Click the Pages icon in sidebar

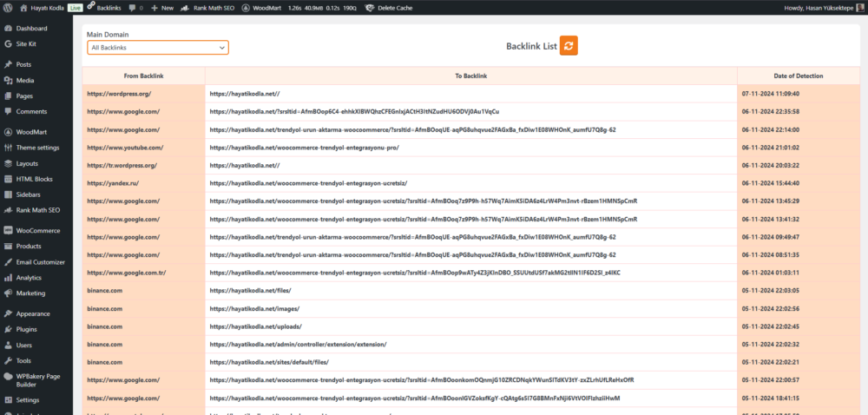tap(8, 96)
